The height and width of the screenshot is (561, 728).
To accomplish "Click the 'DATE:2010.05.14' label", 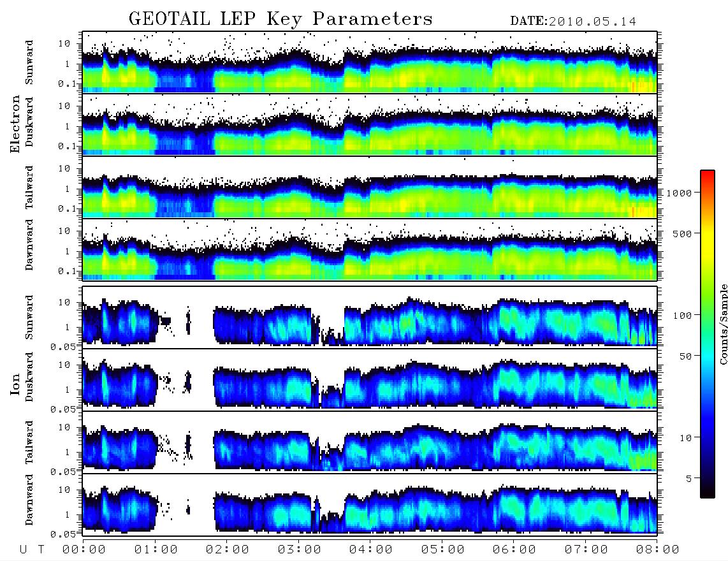I will [573, 22].
